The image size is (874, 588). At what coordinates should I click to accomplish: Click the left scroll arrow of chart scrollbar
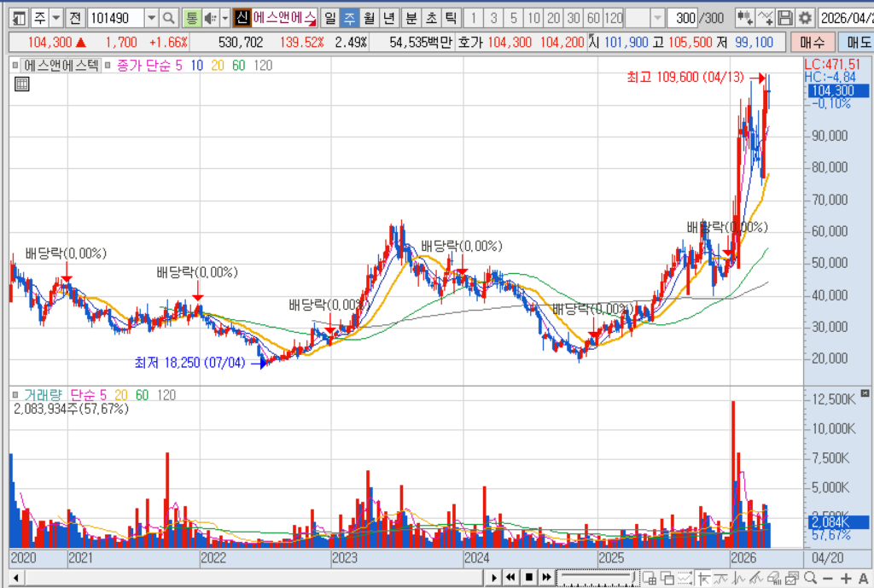click(15, 578)
